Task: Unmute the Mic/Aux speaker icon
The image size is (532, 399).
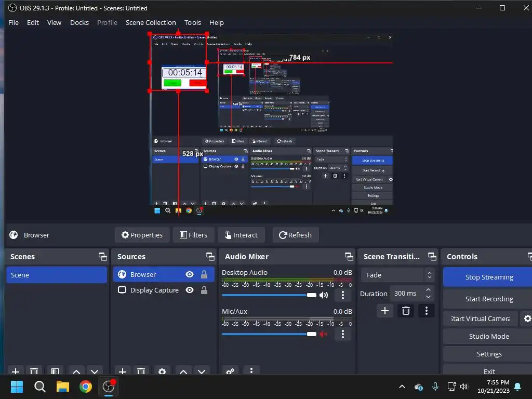Action: 324,334
